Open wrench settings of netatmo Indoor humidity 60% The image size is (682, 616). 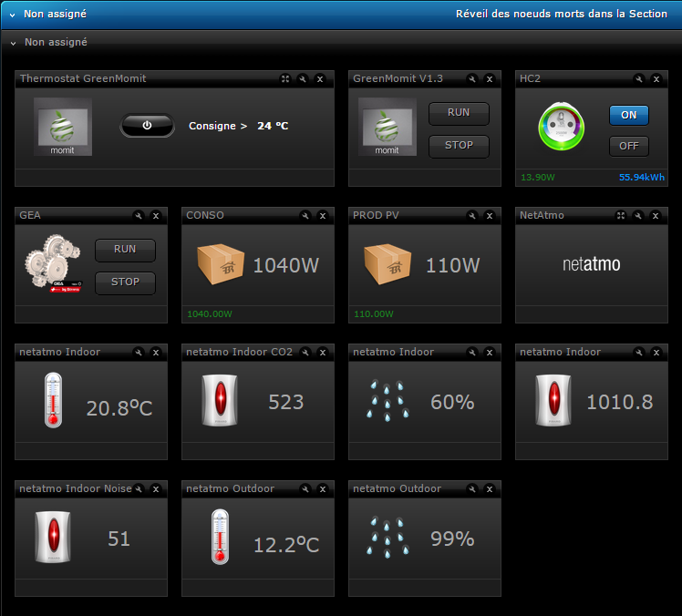coord(472,353)
